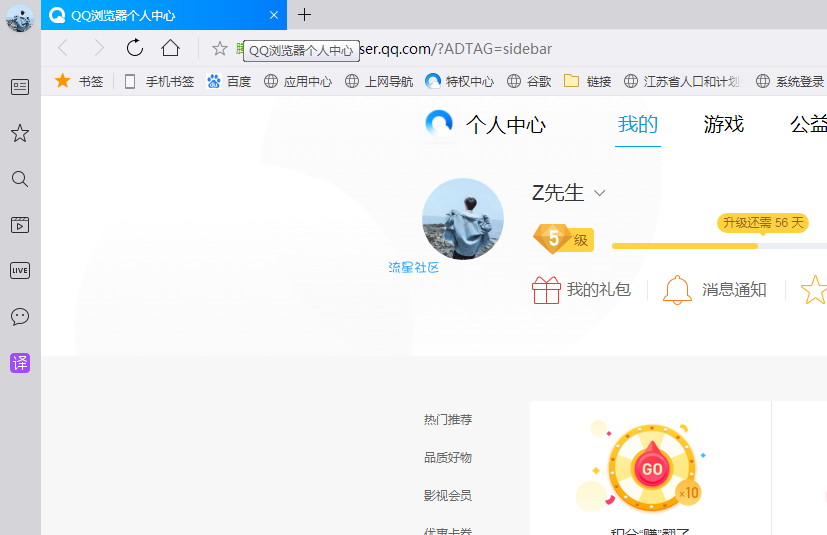Go back with the back arrow
The width and height of the screenshot is (827, 535).
click(x=63, y=48)
